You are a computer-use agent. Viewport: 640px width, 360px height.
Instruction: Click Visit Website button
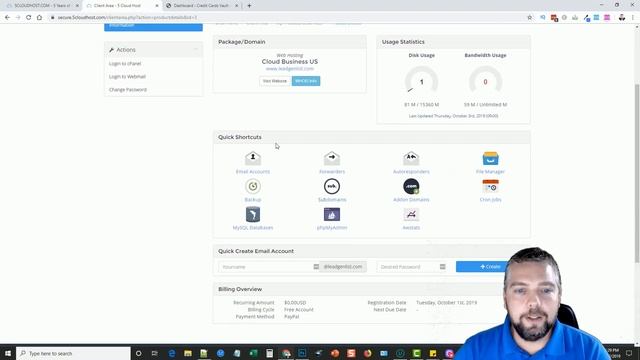coord(275,81)
